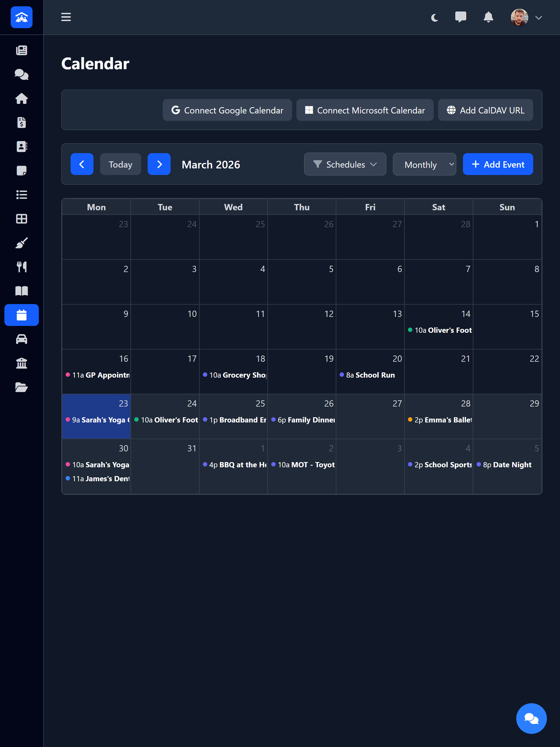The image size is (560, 747).
Task: Open the contacts address book
Action: coord(22,147)
